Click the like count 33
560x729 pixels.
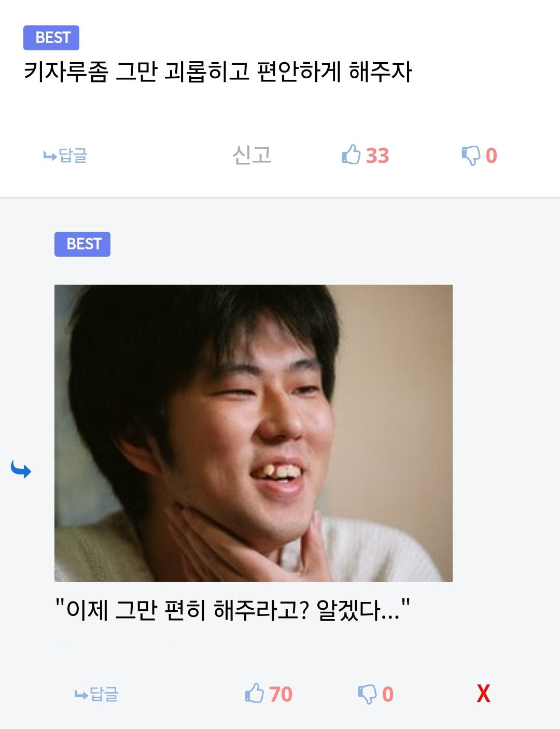point(377,156)
